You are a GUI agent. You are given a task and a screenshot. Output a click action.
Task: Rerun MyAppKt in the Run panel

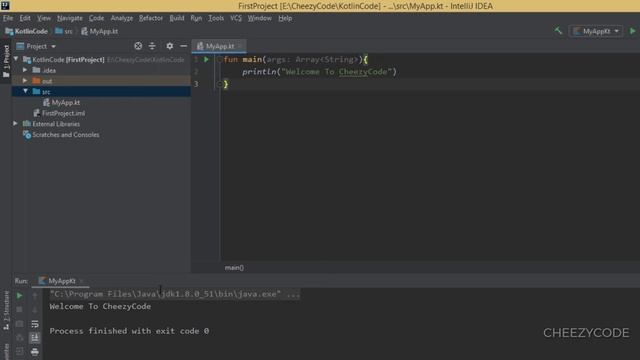click(20, 296)
